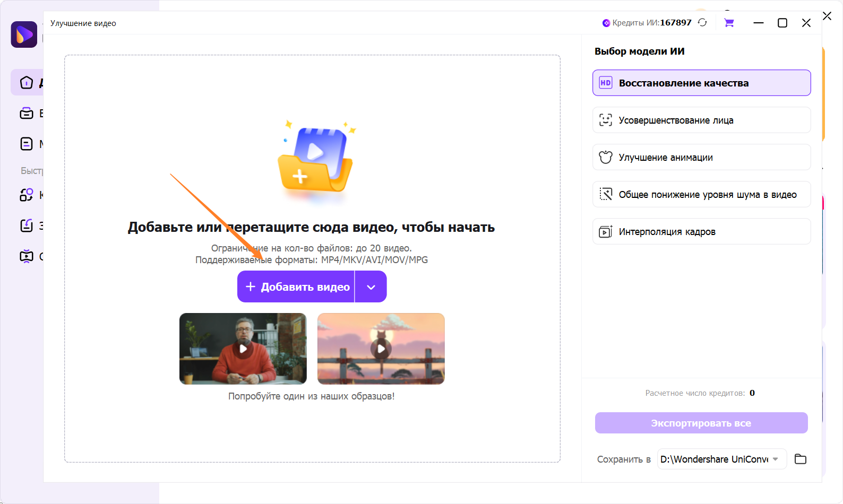
Task: Click the toolbox icon in left sidebar
Action: click(x=27, y=114)
